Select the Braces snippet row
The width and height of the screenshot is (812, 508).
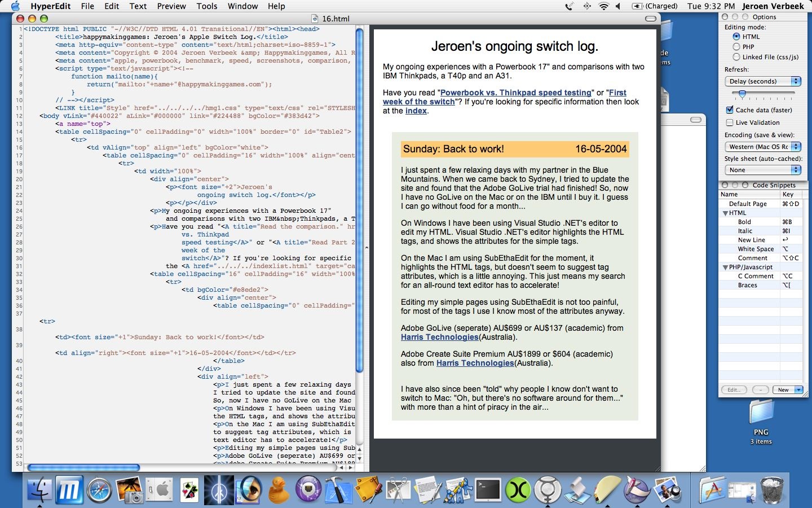point(760,285)
